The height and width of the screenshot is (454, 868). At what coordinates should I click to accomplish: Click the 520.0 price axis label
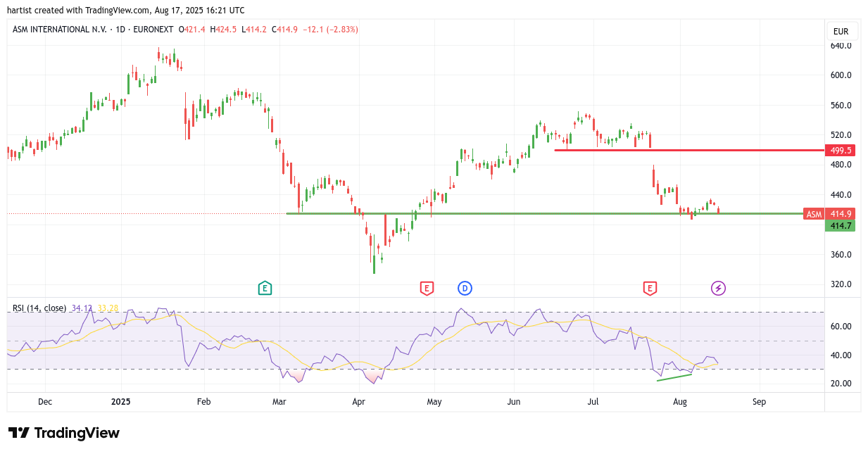[841, 135]
